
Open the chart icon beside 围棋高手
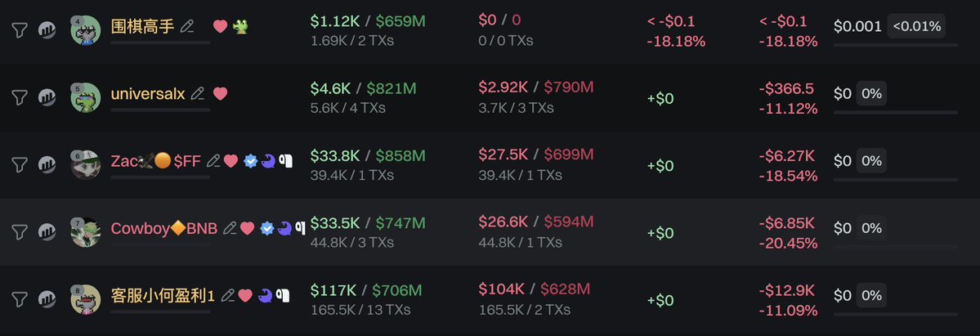[47, 30]
